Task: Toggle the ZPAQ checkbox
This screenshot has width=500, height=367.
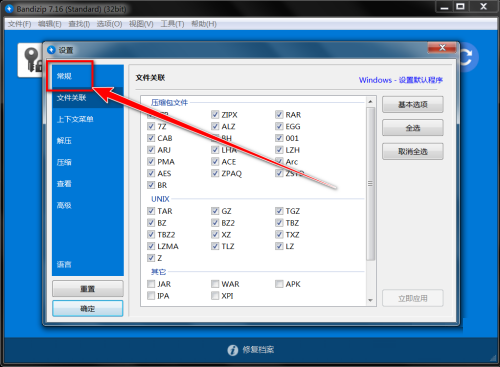Action: pos(215,173)
